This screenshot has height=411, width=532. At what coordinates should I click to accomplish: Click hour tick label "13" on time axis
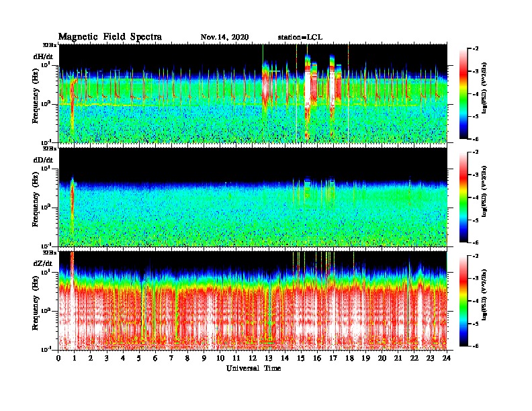(x=269, y=358)
